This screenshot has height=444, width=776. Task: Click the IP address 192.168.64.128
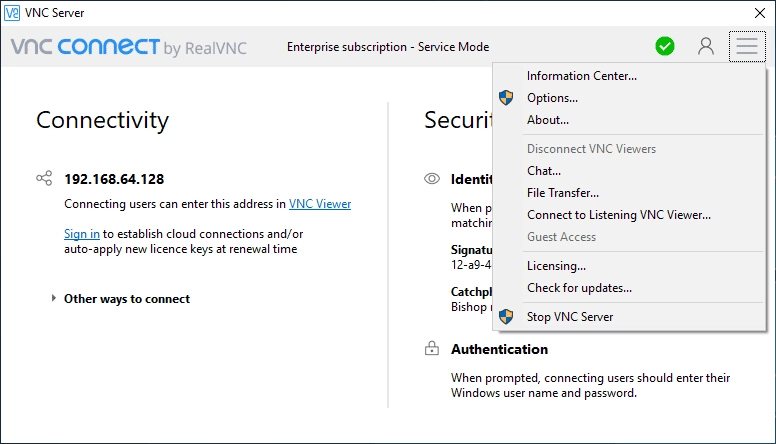point(114,179)
